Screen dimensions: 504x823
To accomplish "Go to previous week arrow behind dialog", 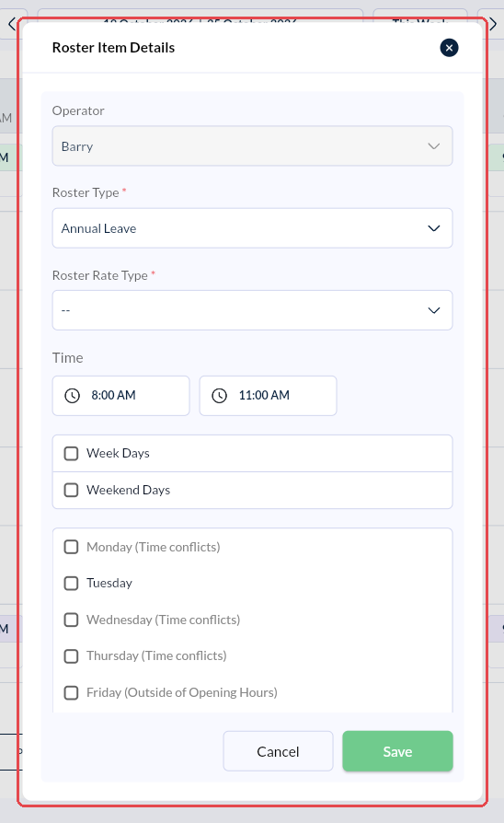I will coord(12,24).
